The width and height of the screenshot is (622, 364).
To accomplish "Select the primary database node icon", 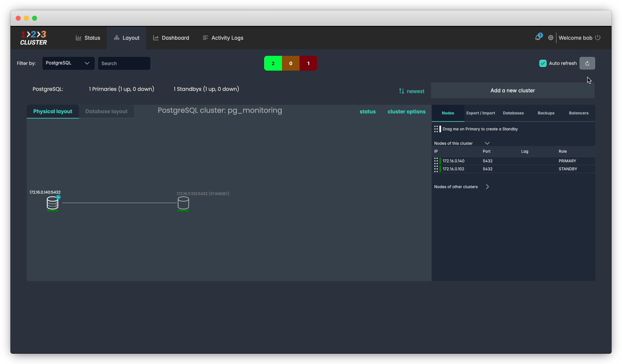I will click(x=52, y=203).
